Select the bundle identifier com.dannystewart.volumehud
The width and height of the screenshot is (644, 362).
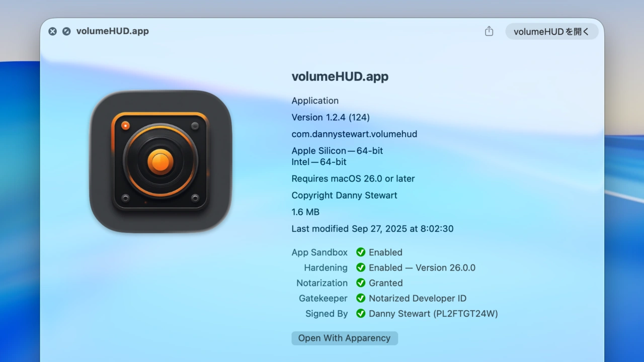pyautogui.click(x=354, y=134)
